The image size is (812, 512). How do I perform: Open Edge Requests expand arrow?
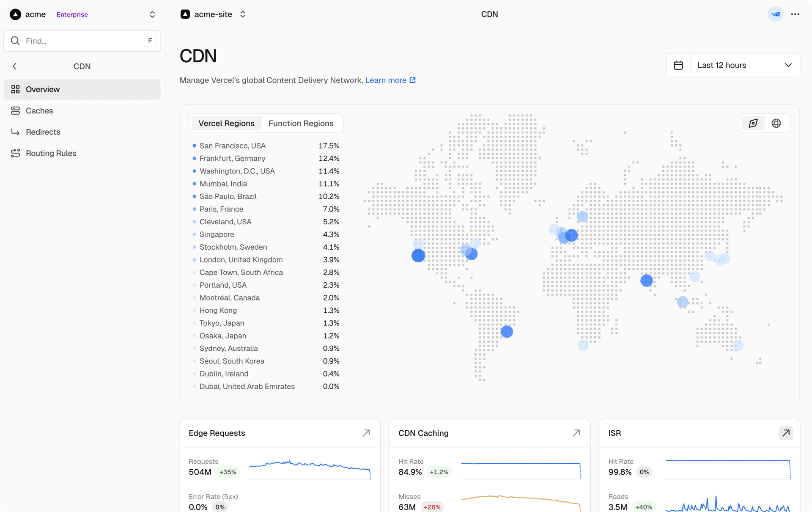[366, 433]
